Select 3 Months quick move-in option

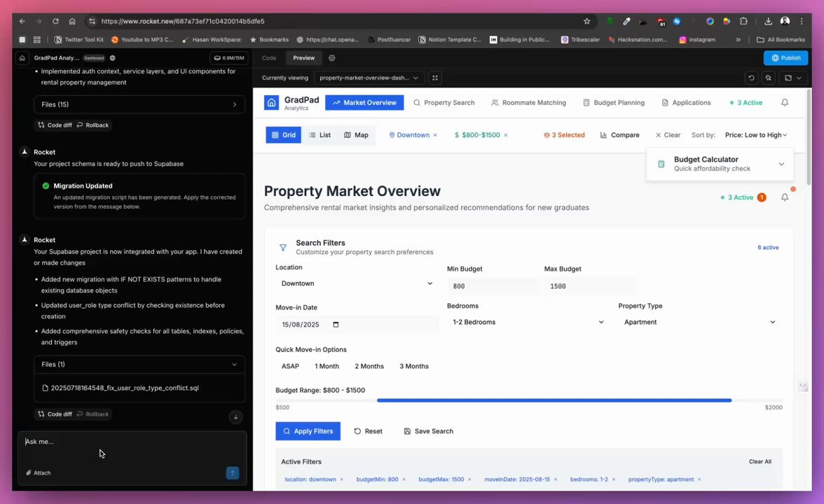(x=414, y=367)
